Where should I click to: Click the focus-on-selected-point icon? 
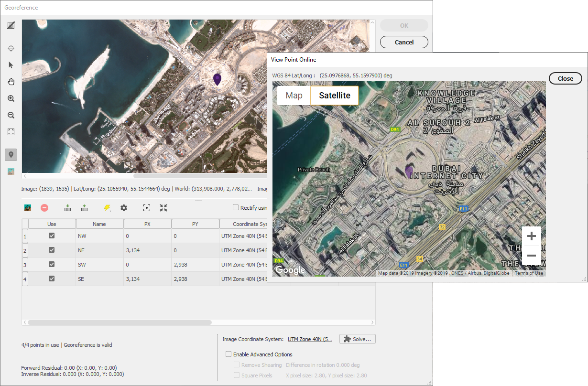tap(147, 208)
